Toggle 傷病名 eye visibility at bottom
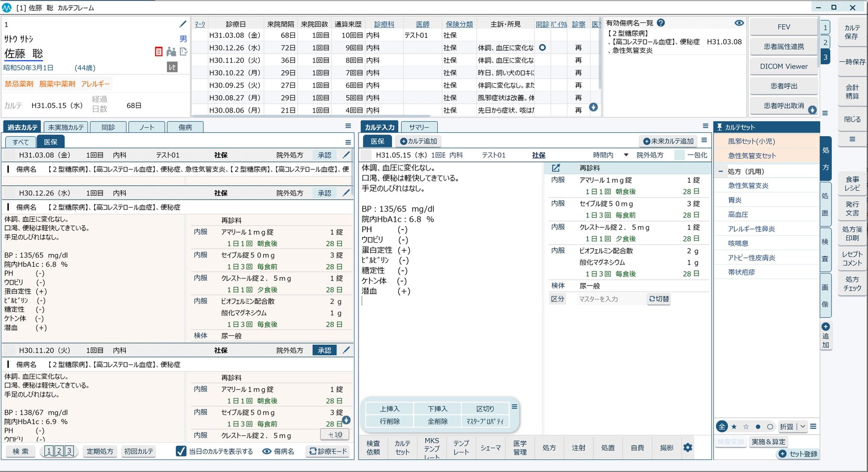868x472 pixels. click(267, 451)
